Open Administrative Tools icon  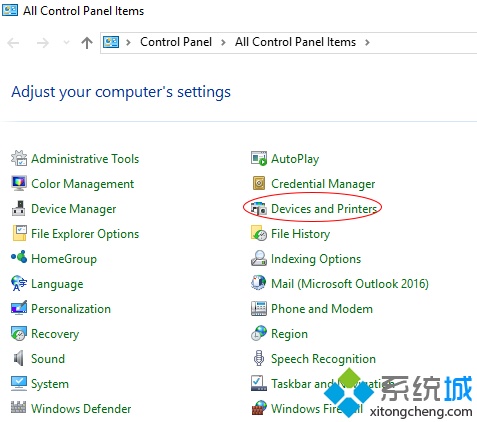pyautogui.click(x=19, y=158)
